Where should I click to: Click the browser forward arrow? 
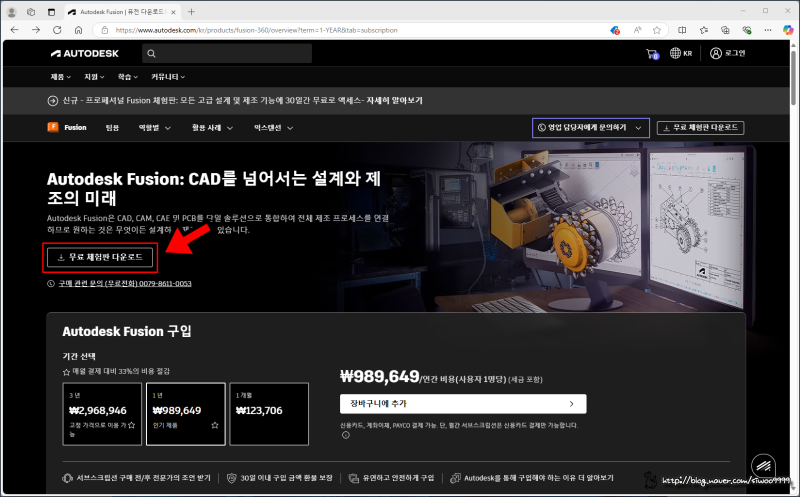[x=36, y=30]
